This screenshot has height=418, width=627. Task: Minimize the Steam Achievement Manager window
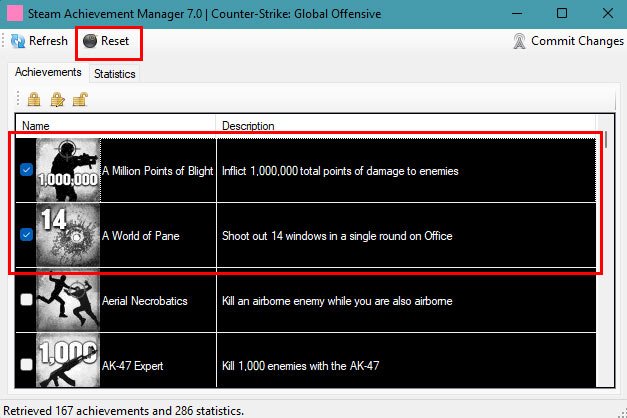tap(517, 14)
